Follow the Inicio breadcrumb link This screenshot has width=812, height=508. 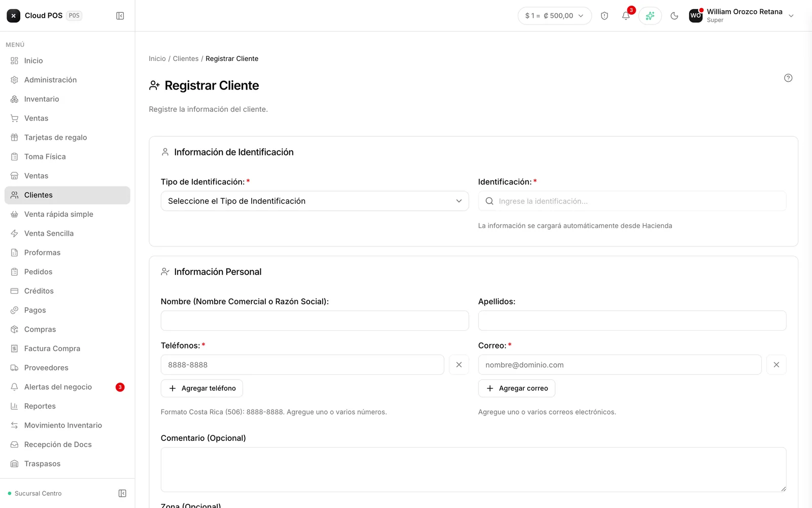pos(157,59)
